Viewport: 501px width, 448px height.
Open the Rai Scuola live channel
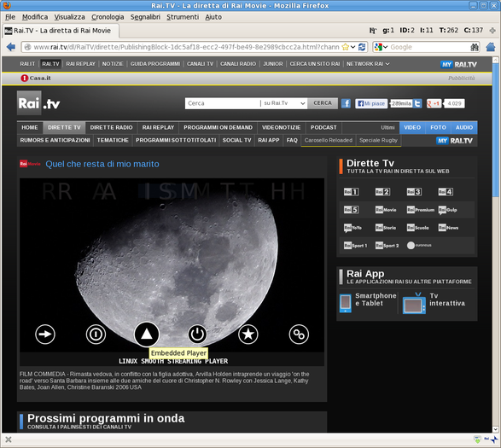tap(417, 228)
